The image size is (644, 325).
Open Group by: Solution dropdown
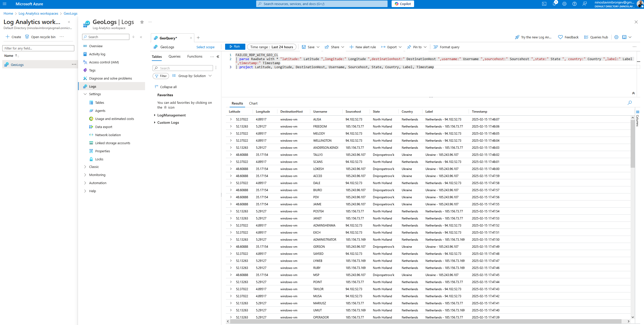tap(192, 76)
